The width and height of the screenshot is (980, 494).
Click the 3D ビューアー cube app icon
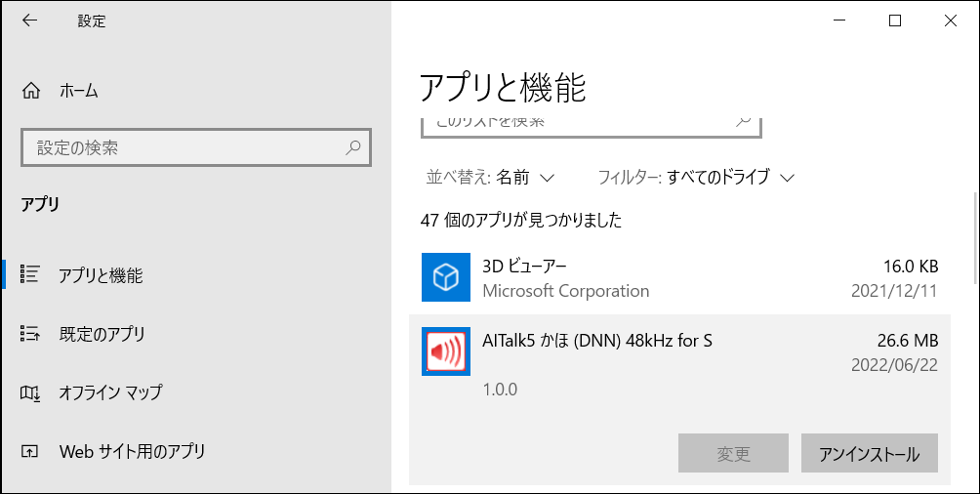[446, 277]
